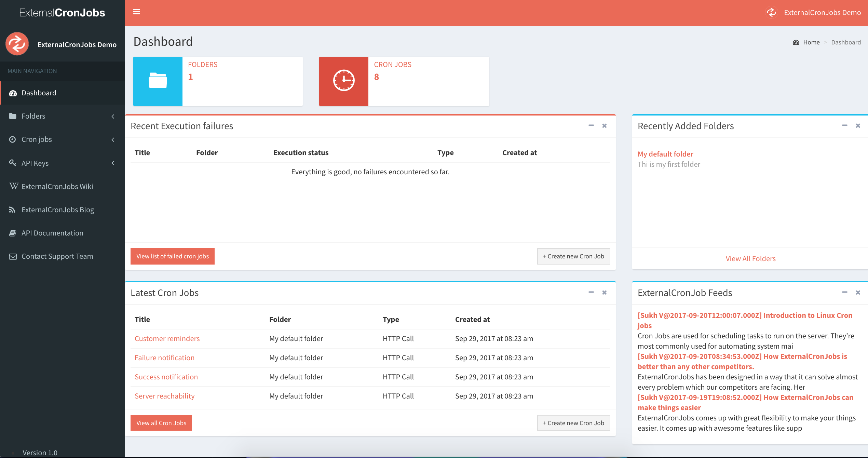Click the ExternalCronJobs Wiki sidebar icon
The width and height of the screenshot is (868, 458).
coord(13,186)
